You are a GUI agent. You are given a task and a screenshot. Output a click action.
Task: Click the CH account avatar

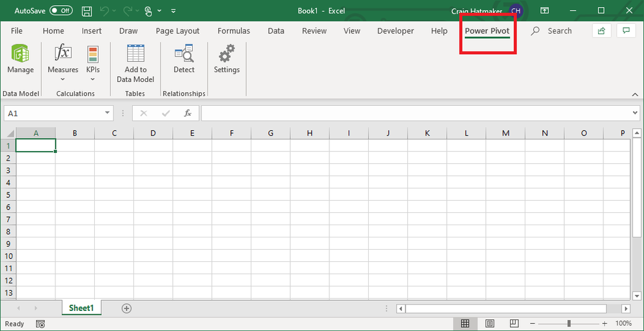[516, 11]
